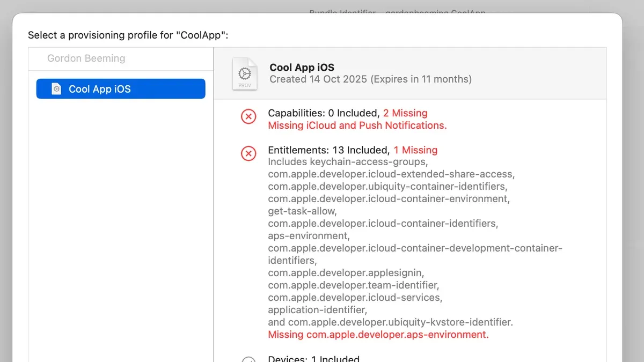644x362 pixels.
Task: Click the red "2 Missing" capabilities text
Action: [x=405, y=113]
